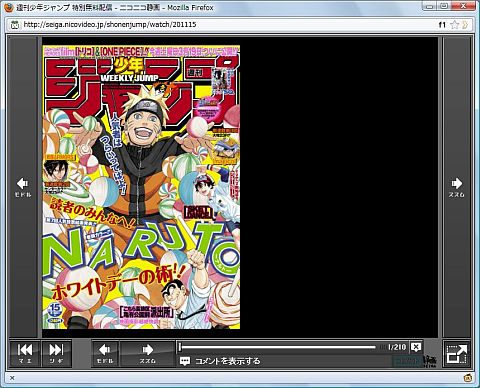Click the Firefox logo in title bar
This screenshot has height=388, width=480.
[x=9, y=7]
